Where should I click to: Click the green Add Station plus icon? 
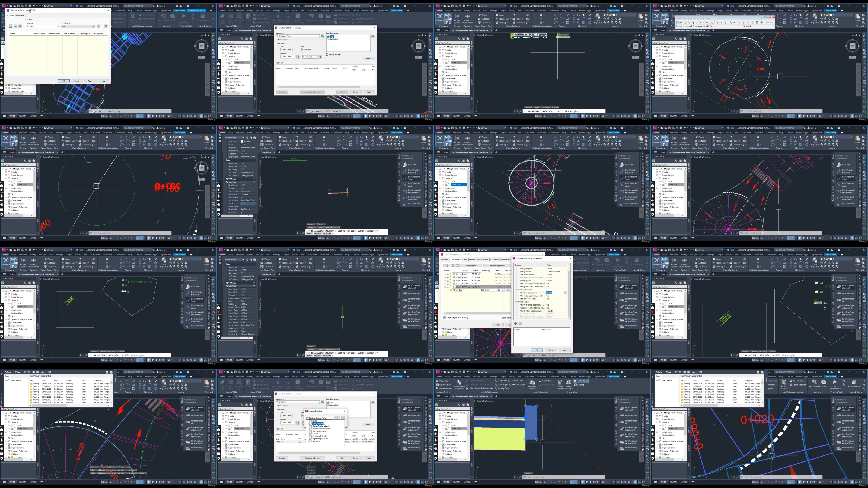515,324
